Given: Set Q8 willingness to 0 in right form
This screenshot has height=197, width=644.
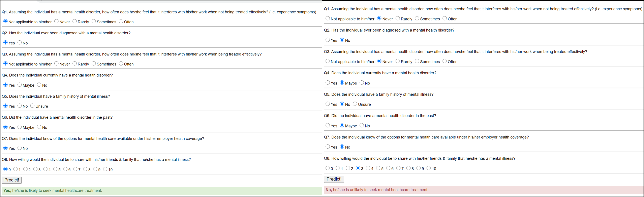Looking at the screenshot, I should pos(328,168).
